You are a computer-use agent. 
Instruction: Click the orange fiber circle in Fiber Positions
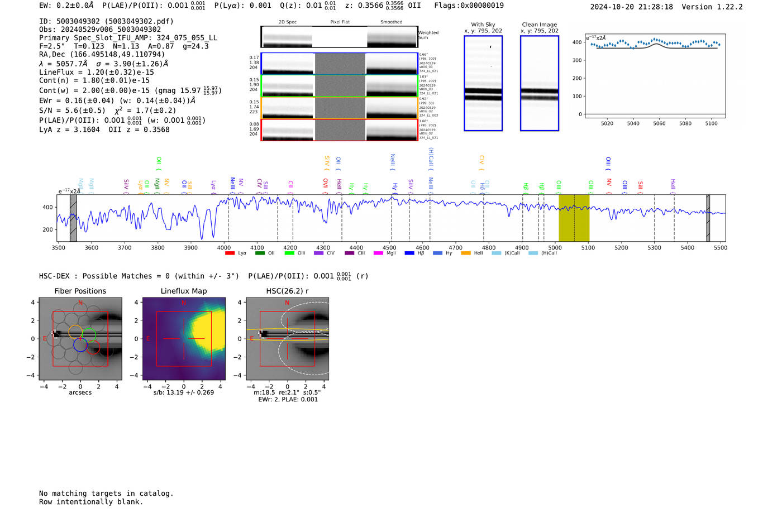(x=76, y=332)
